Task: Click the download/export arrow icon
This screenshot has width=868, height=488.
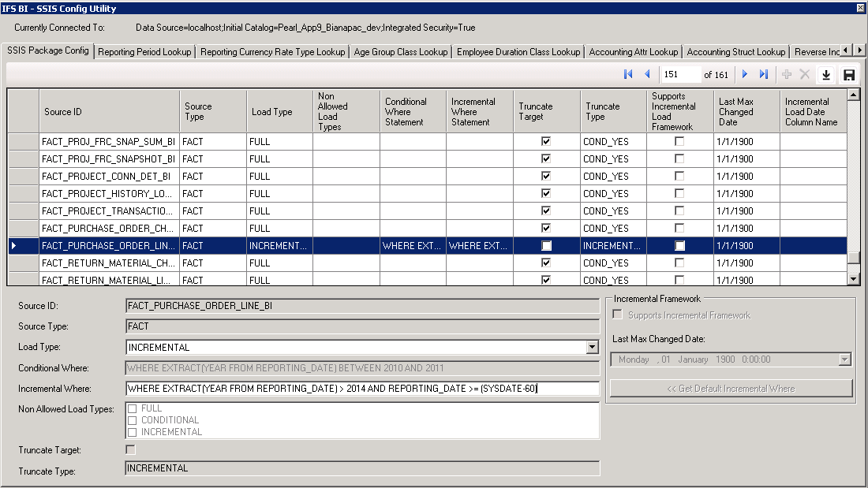Action: pyautogui.click(x=826, y=75)
